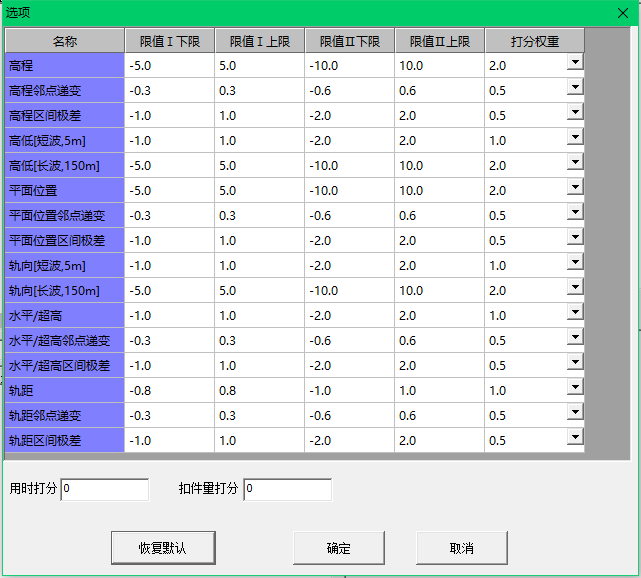Click the 限值Ⅰ上限 column header
This screenshot has width=641, height=578.
(x=260, y=41)
